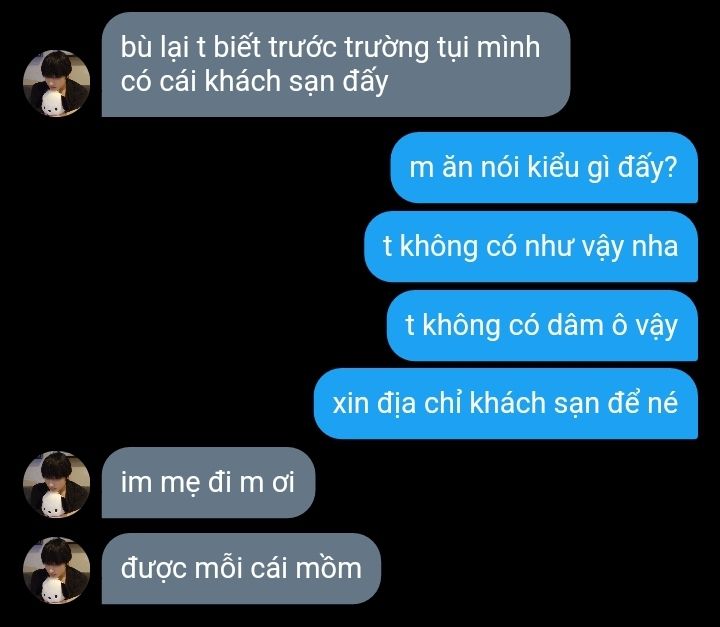Click the gray message "im mẹ đi m ơi"
This screenshot has width=720, height=627.
(x=208, y=482)
